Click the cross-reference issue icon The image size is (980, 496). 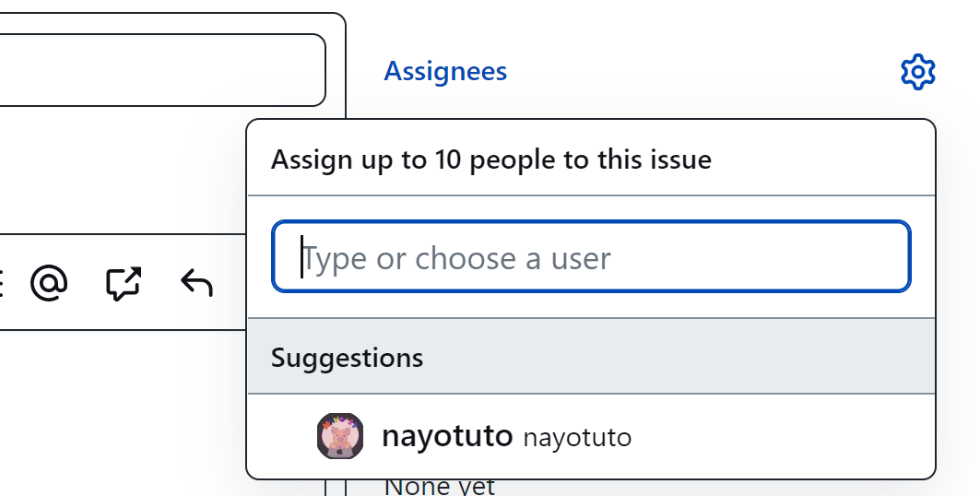click(123, 283)
